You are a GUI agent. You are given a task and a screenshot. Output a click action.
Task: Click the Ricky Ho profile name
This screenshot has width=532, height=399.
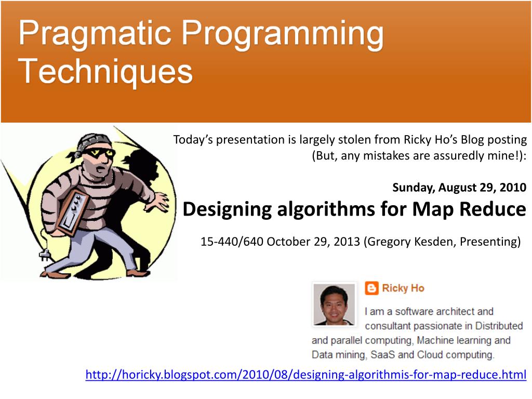pyautogui.click(x=403, y=288)
